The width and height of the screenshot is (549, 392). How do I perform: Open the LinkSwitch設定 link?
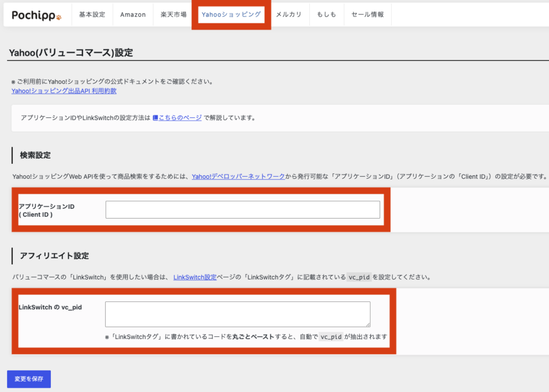195,277
